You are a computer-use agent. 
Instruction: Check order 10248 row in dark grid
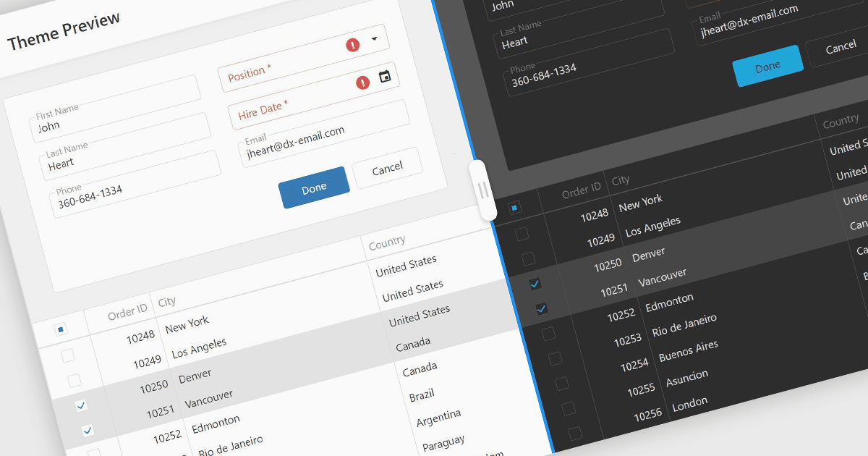522,233
